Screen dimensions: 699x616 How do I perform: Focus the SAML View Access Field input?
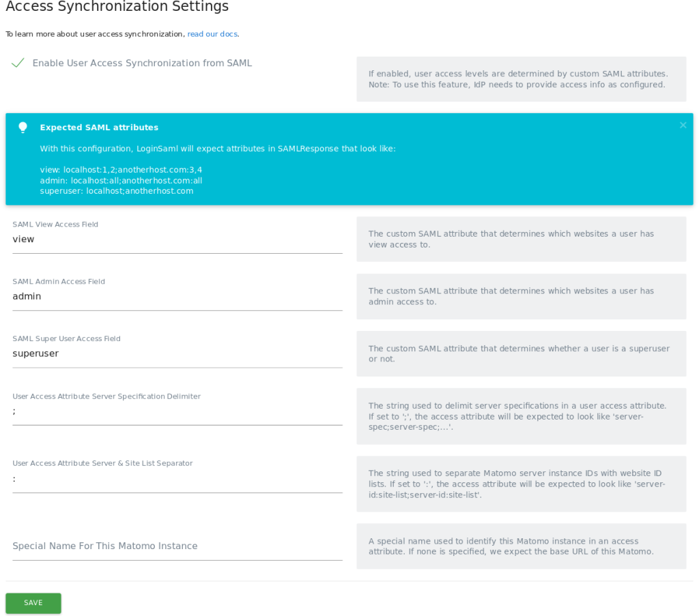pos(177,239)
